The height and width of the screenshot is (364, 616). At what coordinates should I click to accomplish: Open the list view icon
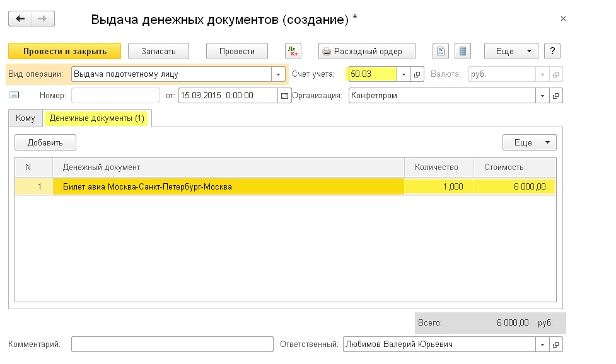point(462,51)
